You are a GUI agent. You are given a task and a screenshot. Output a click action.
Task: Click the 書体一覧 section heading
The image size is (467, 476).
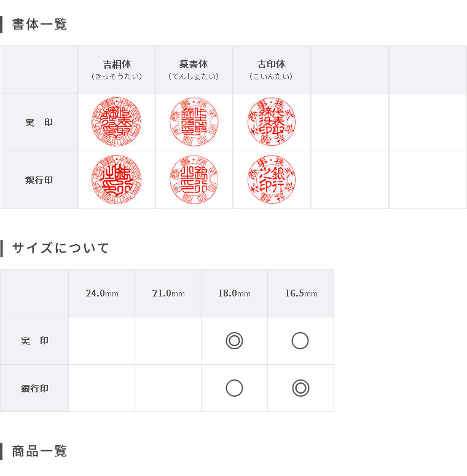point(39,24)
